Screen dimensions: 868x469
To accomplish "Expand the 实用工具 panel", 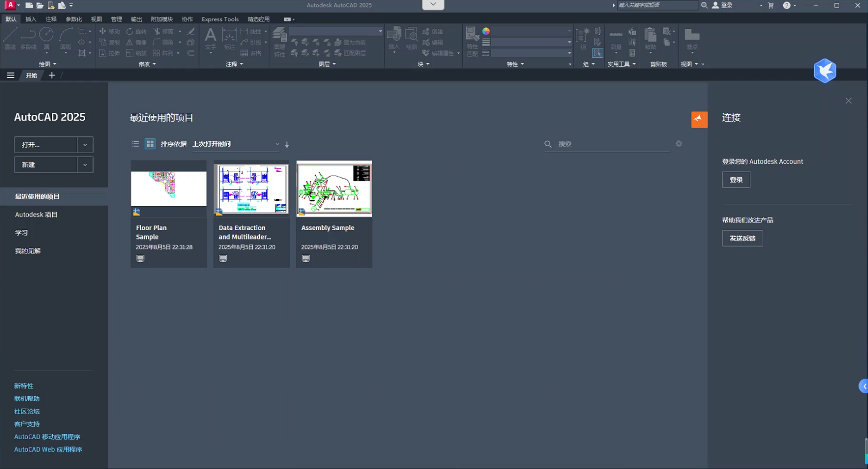I will click(x=621, y=64).
